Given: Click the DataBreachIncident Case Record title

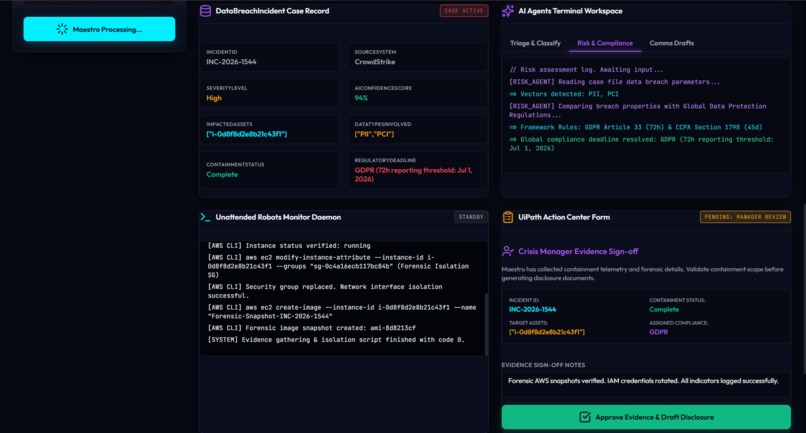Looking at the screenshot, I should (272, 11).
